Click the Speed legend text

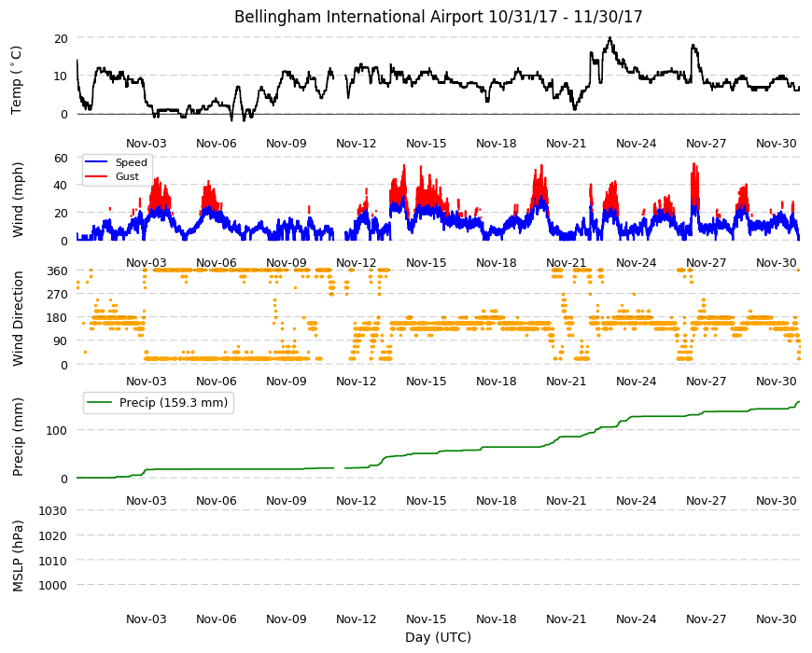131,162
